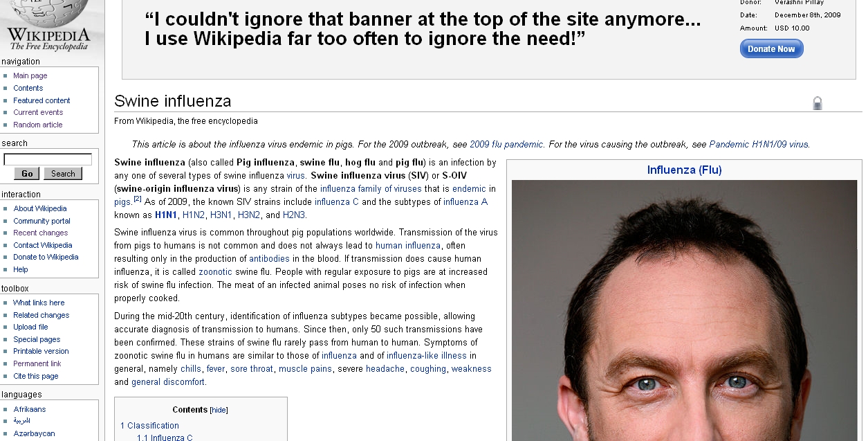Switch to Afrikaans language version
The height and width of the screenshot is (441, 868).
click(30, 409)
